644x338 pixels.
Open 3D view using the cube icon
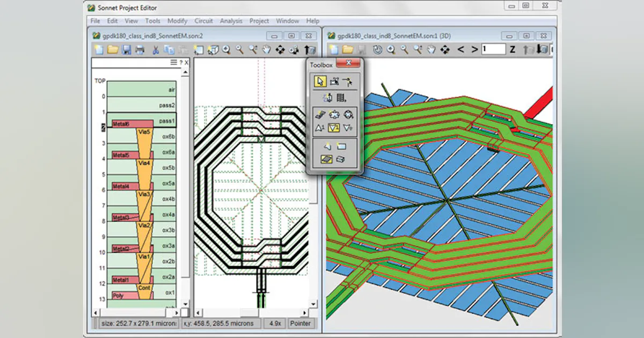213,50
